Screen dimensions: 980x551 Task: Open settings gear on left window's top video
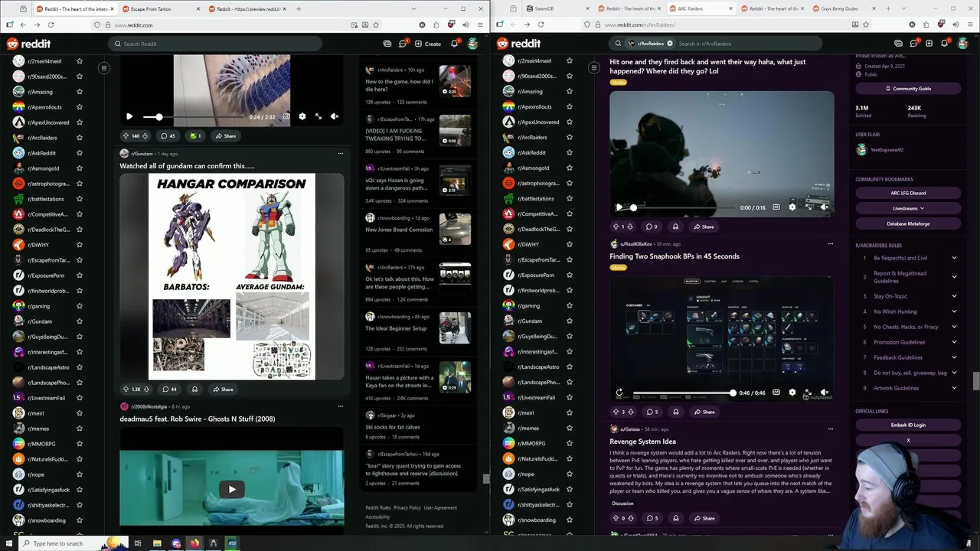tap(302, 116)
